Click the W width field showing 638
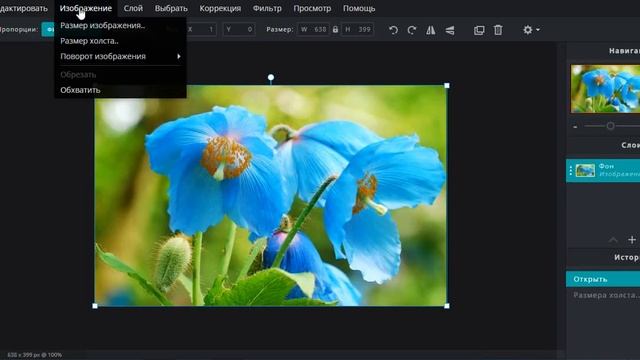The width and height of the screenshot is (640, 360). pyautogui.click(x=313, y=29)
